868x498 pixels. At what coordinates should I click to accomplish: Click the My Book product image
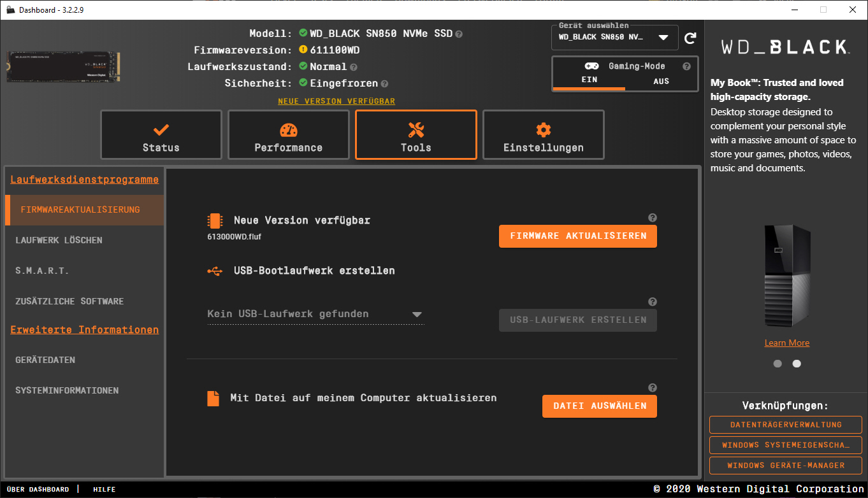click(x=787, y=275)
